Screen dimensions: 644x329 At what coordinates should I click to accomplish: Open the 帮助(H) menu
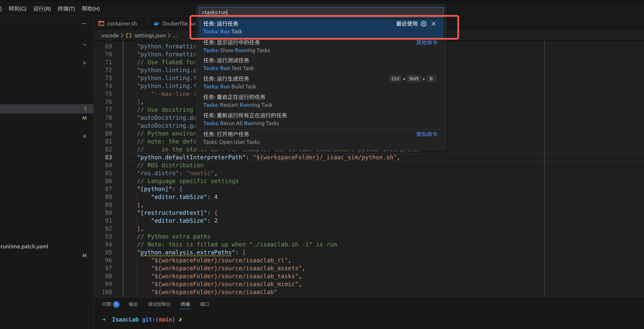click(x=91, y=9)
